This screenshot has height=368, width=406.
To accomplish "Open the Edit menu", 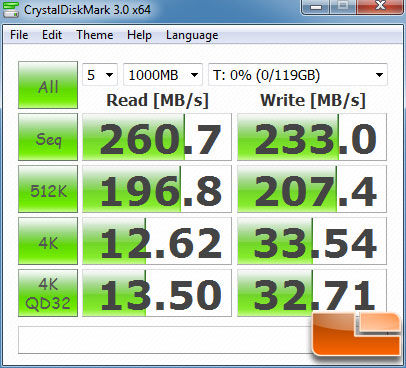I will pos(52,35).
